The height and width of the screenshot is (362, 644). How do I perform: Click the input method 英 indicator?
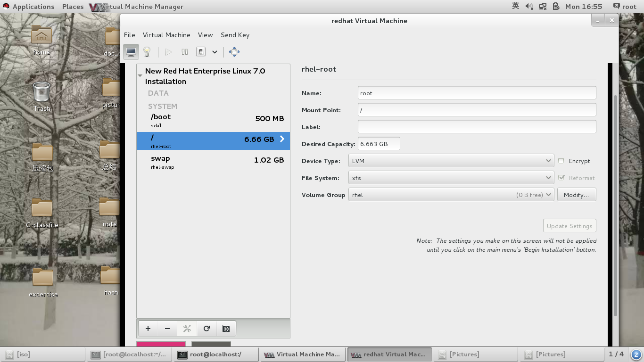click(515, 6)
